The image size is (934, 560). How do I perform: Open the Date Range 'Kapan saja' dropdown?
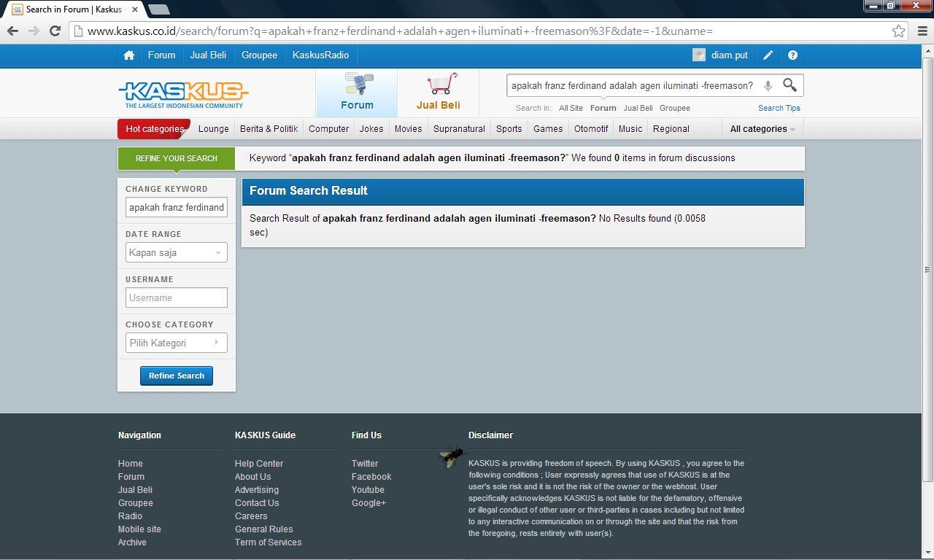click(x=176, y=252)
